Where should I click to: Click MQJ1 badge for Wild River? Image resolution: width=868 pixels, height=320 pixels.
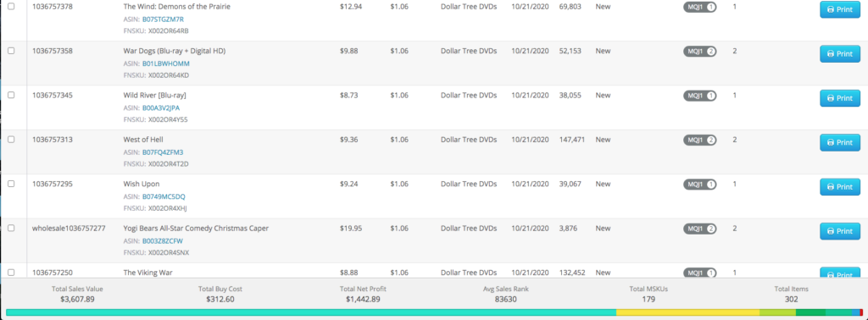[699, 96]
